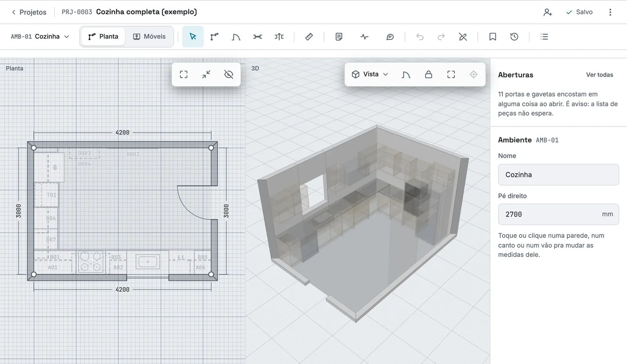Viewport: 627px width, 364px height.
Task: Select the top 4200 dimension label in plan
Action: [x=122, y=132]
